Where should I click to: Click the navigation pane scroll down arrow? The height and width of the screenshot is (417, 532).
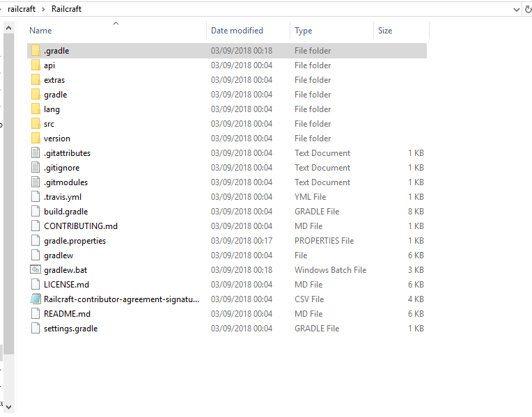(x=9, y=407)
